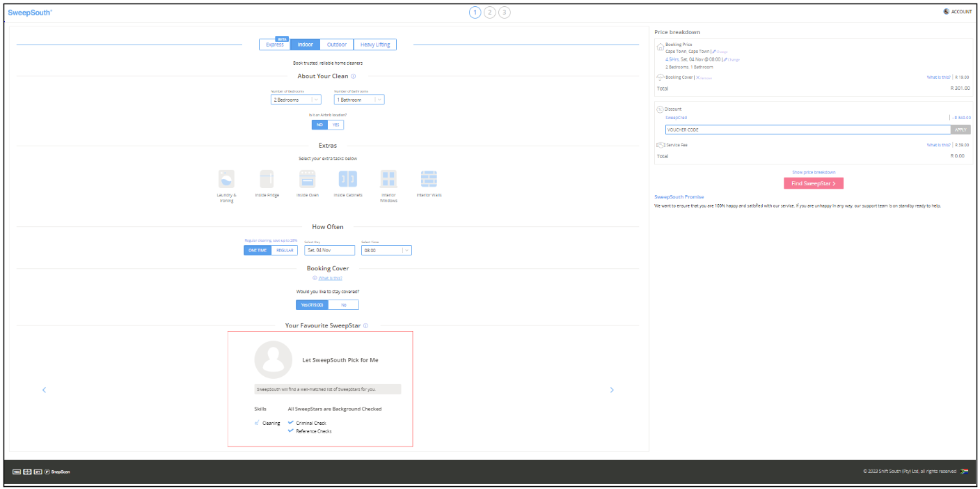Image resolution: width=980 pixels, height=489 pixels.
Task: Show the previous SweepStar with left arrow
Action: 44,390
